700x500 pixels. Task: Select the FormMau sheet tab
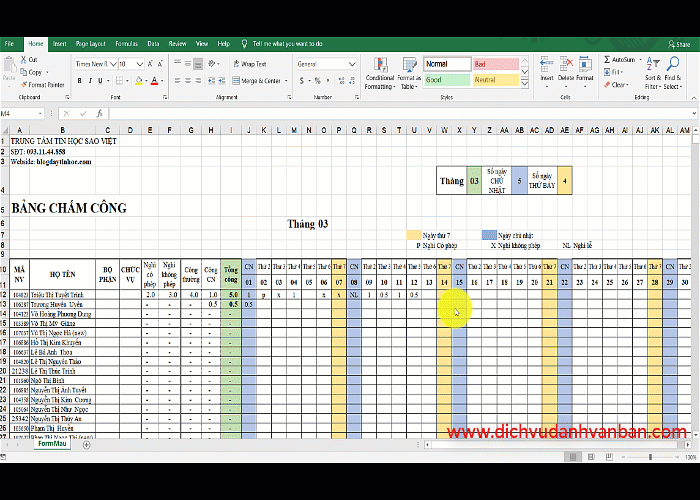tap(52, 444)
